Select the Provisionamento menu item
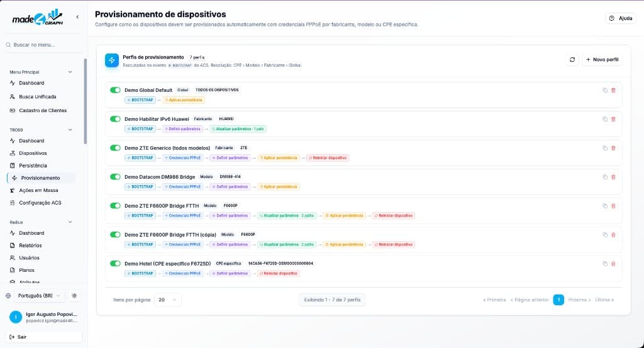 point(41,178)
